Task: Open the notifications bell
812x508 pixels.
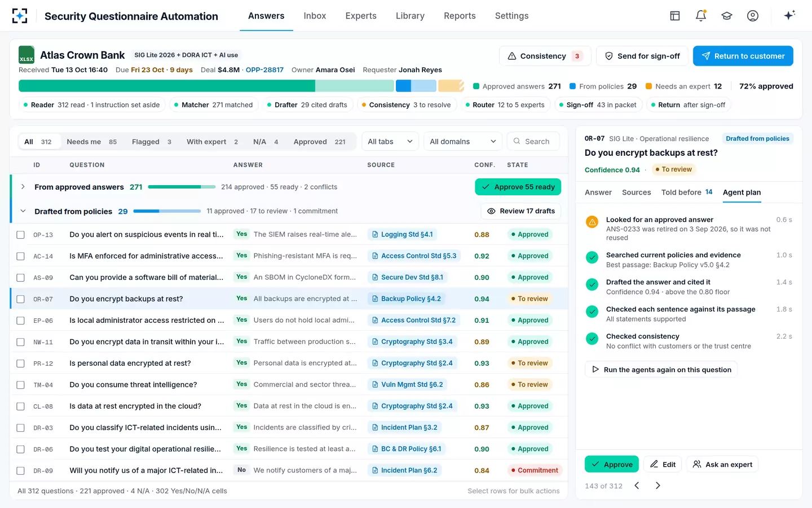Action: (701, 16)
